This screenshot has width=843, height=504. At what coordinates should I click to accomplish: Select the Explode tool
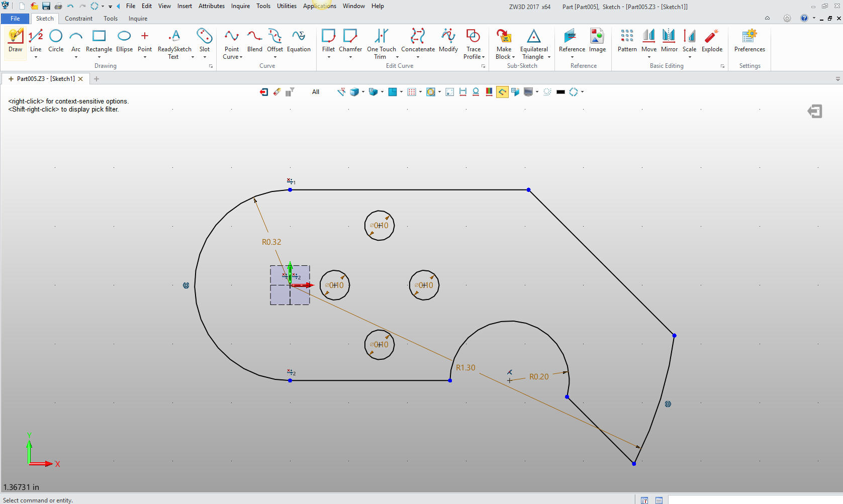coord(712,40)
